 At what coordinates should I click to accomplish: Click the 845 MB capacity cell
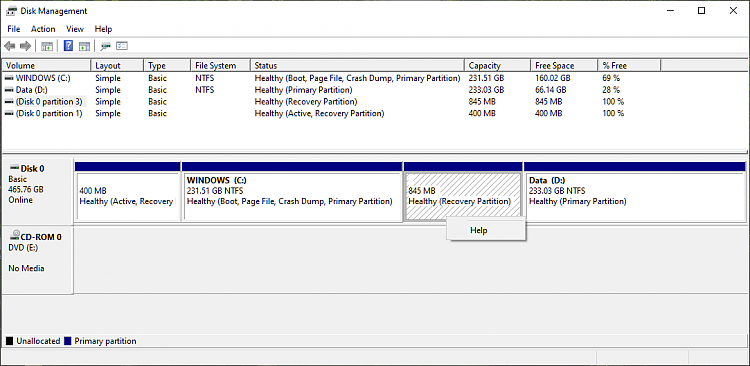coord(482,101)
